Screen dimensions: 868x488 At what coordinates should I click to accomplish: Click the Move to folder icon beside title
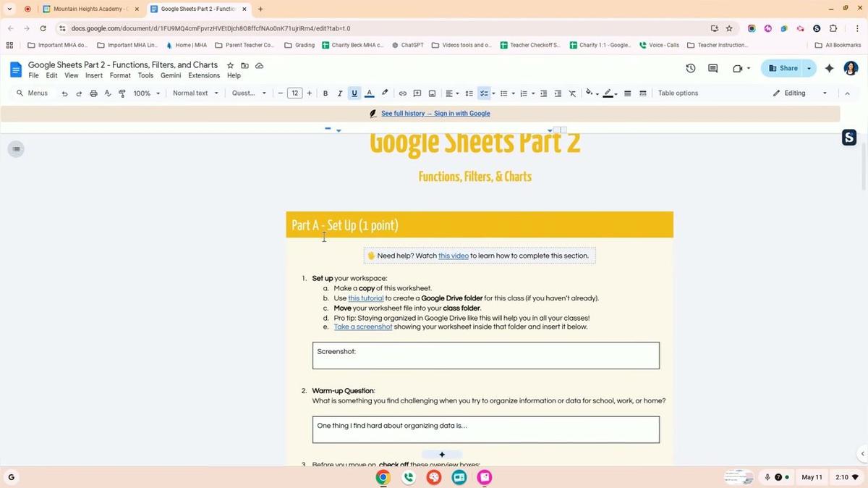tap(244, 65)
